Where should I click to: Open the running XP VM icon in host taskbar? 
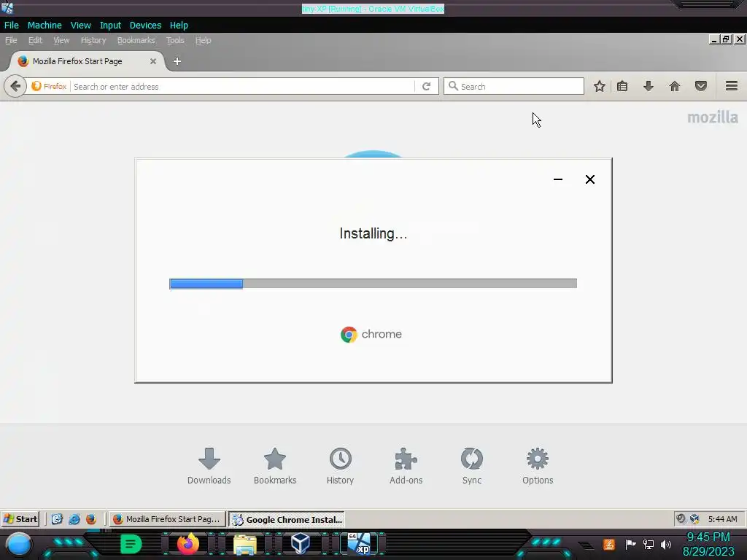pyautogui.click(x=359, y=544)
